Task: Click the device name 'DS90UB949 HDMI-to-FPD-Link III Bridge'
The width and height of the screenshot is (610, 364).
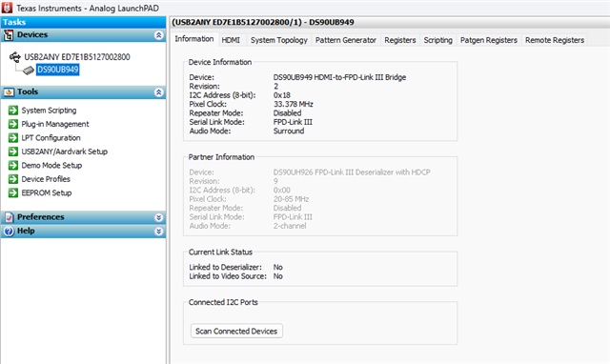Action: coord(339,77)
